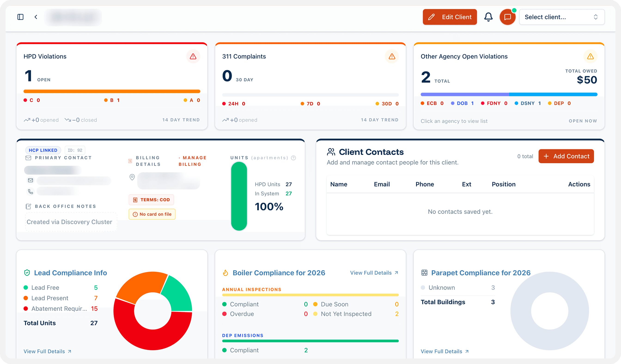Click the Other Agency warning triangle icon
The width and height of the screenshot is (621, 364).
pyautogui.click(x=590, y=56)
